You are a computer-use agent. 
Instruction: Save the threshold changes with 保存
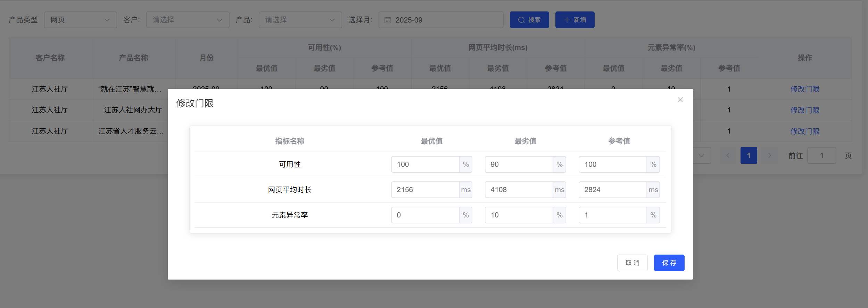pyautogui.click(x=669, y=263)
